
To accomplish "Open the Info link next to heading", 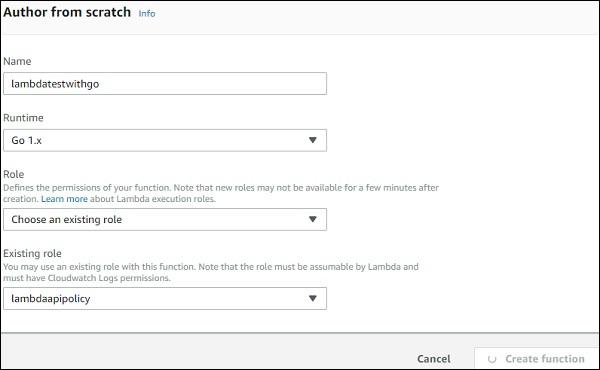I will click(x=147, y=13).
